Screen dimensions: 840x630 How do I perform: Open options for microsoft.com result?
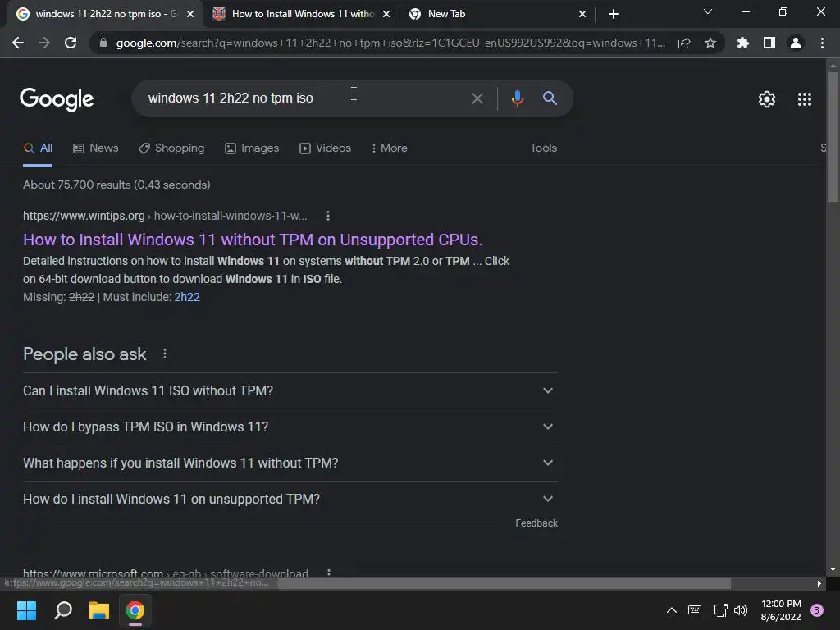pyautogui.click(x=328, y=573)
